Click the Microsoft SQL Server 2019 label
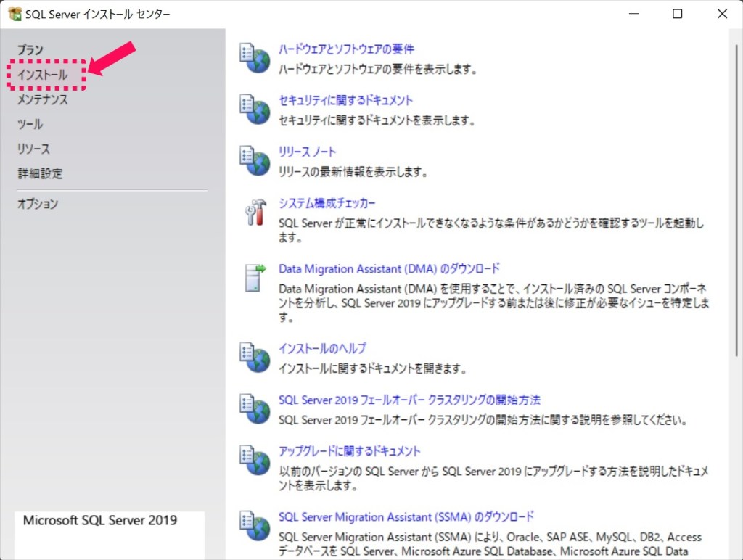Viewport: 743px width, 560px height. [x=100, y=520]
